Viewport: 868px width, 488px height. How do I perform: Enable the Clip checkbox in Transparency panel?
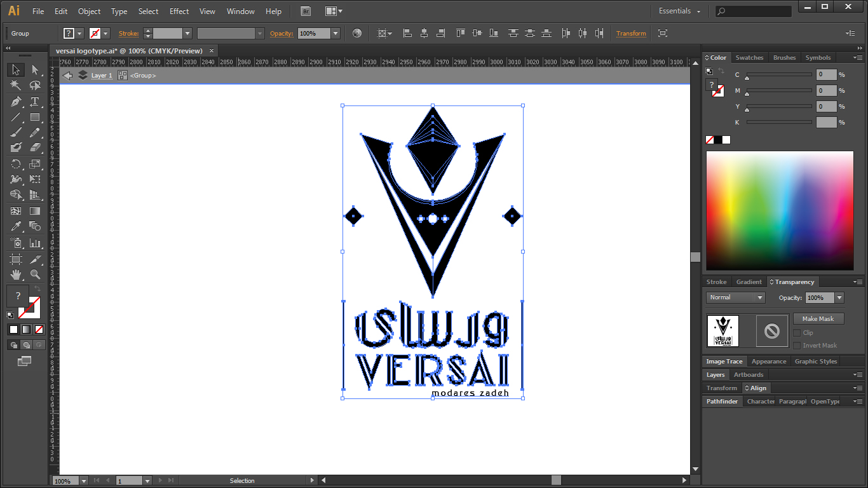point(797,332)
